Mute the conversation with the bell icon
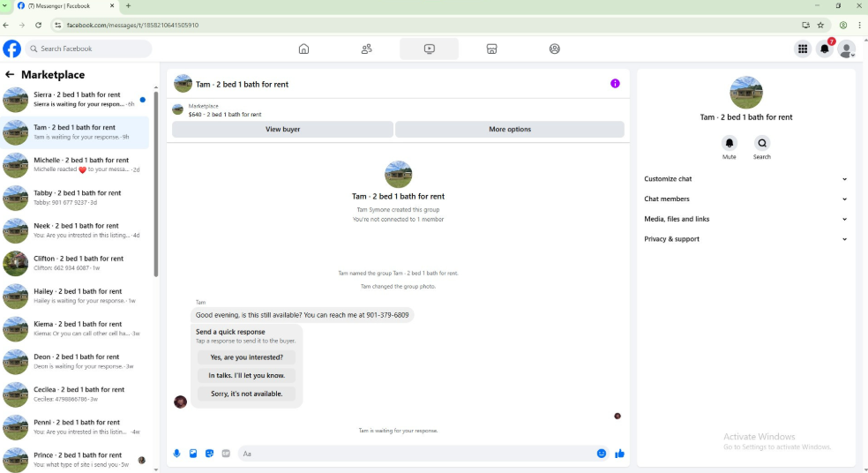This screenshot has height=473, width=868. [x=729, y=143]
